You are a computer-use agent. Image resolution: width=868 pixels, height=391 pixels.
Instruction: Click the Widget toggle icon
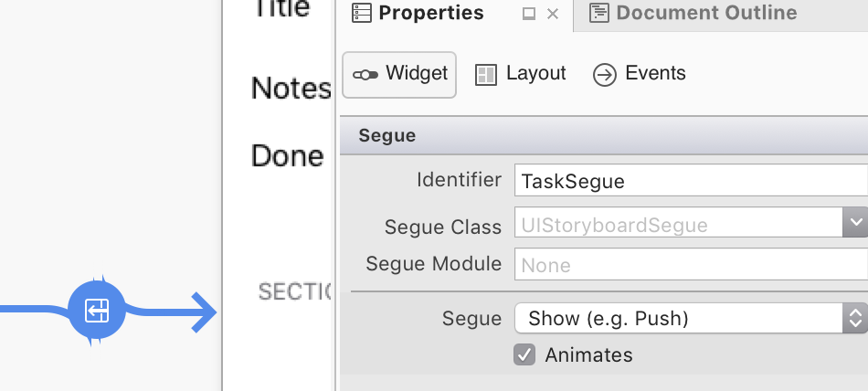coord(365,74)
